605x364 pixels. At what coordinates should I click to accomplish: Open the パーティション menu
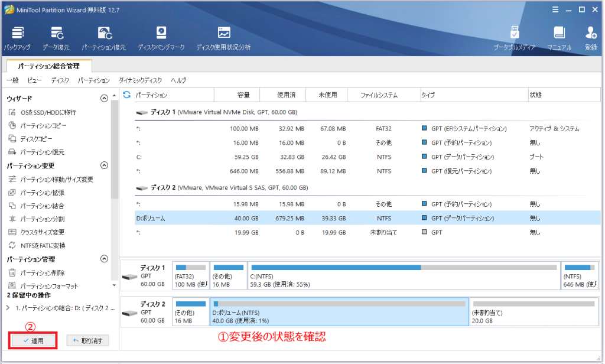[x=94, y=80]
